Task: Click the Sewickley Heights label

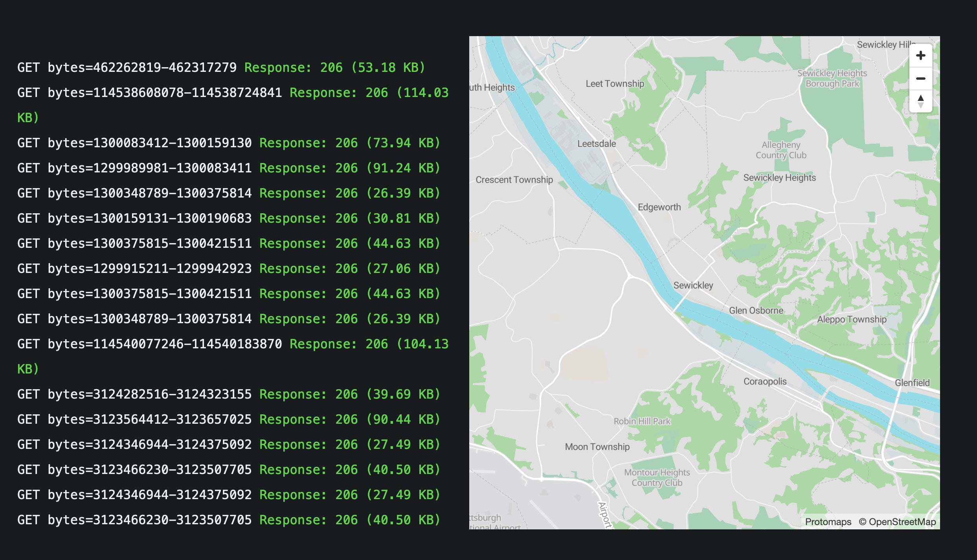Action: tap(779, 178)
